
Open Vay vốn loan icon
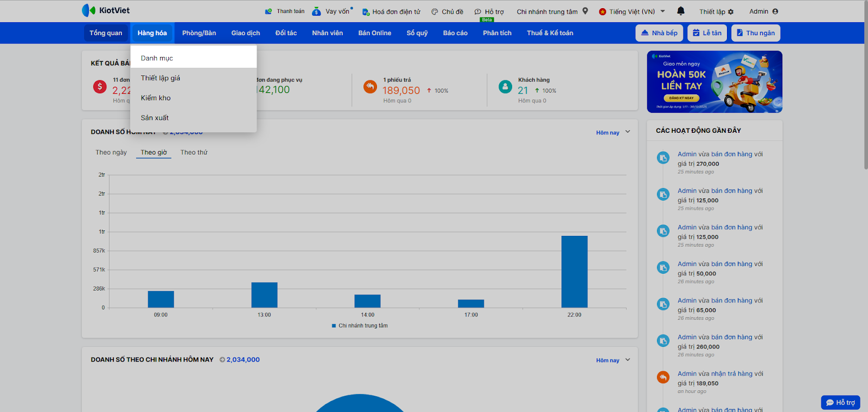coord(317,11)
